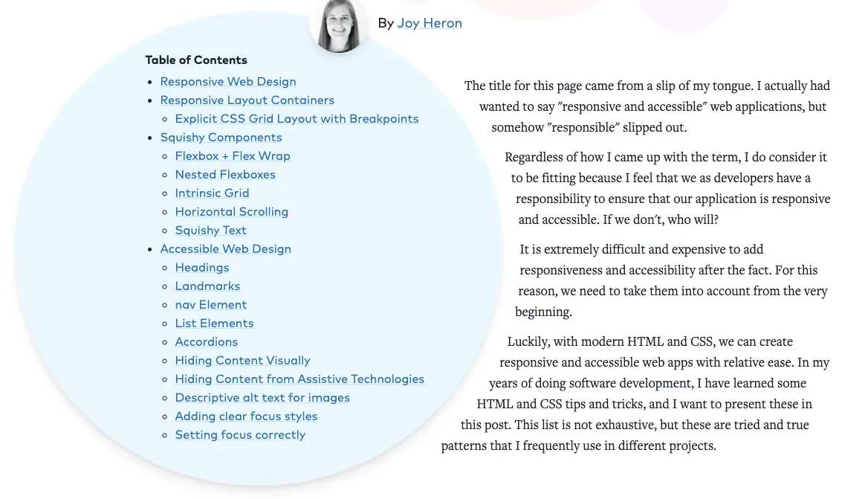Open the Setting focus correctly link
The height and width of the screenshot is (499, 868).
pyautogui.click(x=240, y=435)
